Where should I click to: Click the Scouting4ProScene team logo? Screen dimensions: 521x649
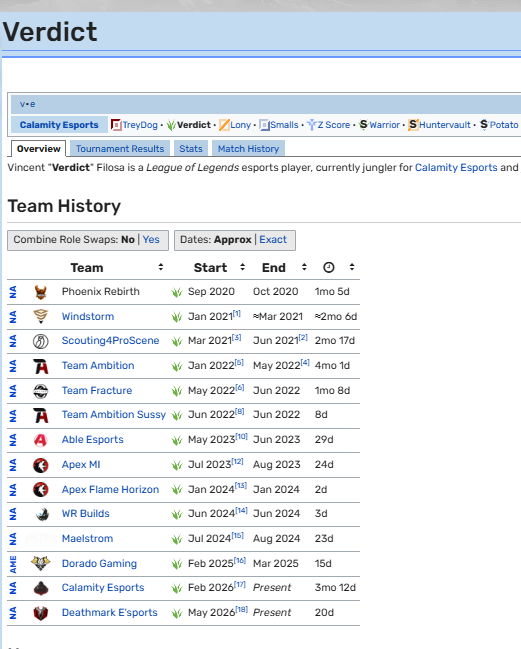point(41,341)
